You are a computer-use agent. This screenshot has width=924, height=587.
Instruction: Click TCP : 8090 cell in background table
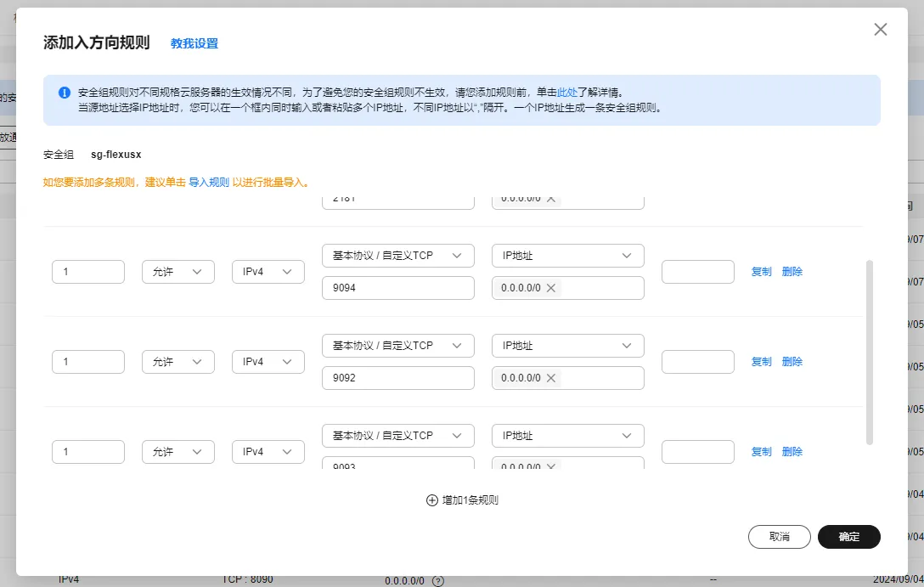click(247, 579)
